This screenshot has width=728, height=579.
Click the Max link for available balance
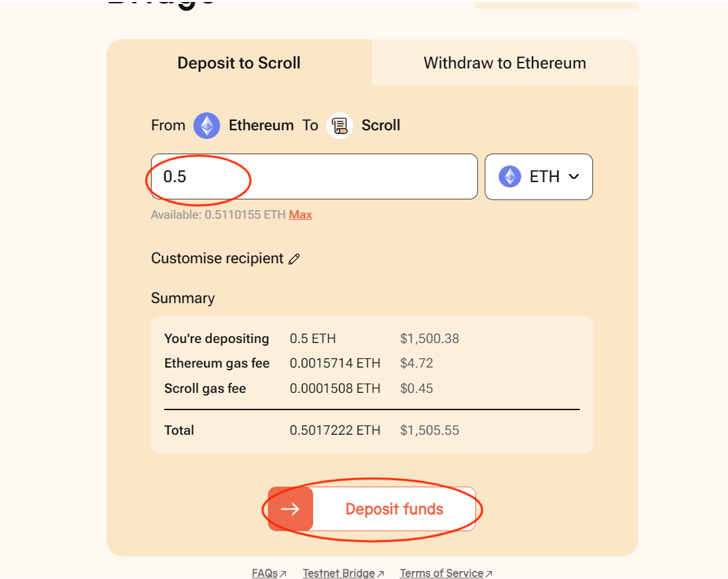301,215
